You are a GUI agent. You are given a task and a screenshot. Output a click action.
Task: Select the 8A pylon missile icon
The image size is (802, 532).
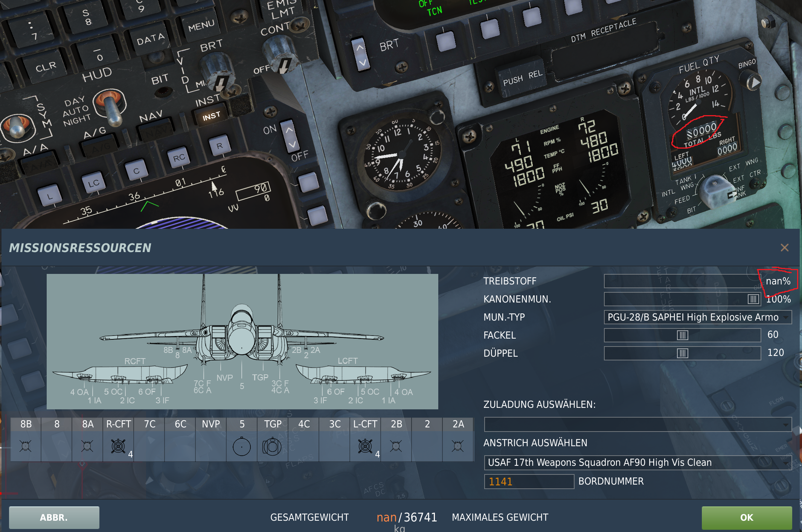pyautogui.click(x=87, y=446)
